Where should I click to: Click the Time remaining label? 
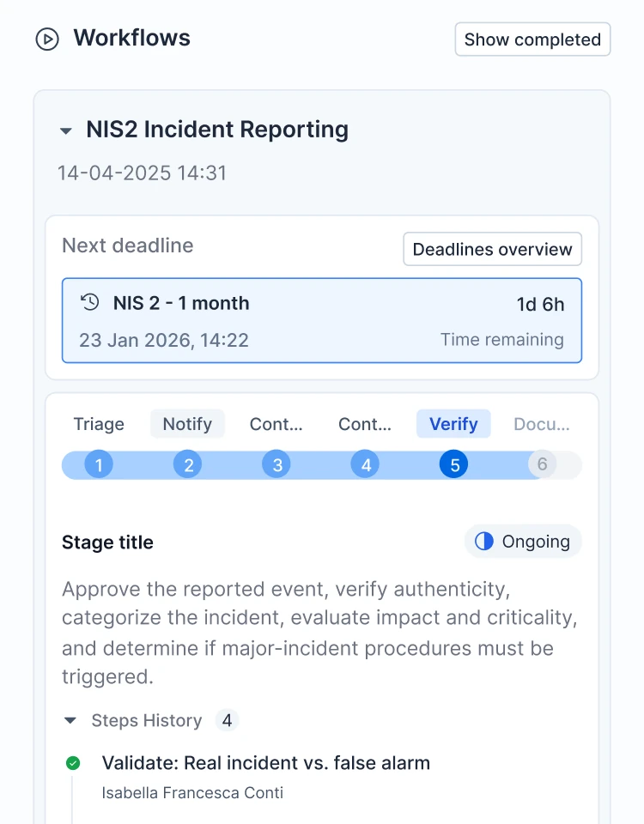[502, 340]
